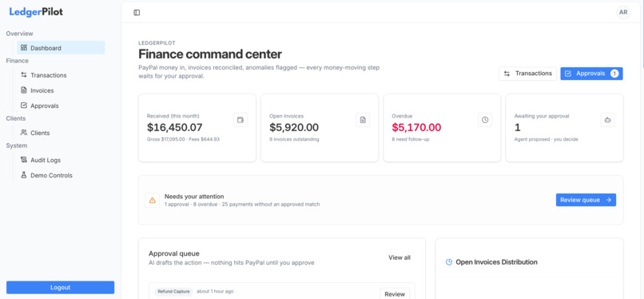Click the $16,450.07 received amount
This screenshot has height=299, width=644.
(x=174, y=127)
